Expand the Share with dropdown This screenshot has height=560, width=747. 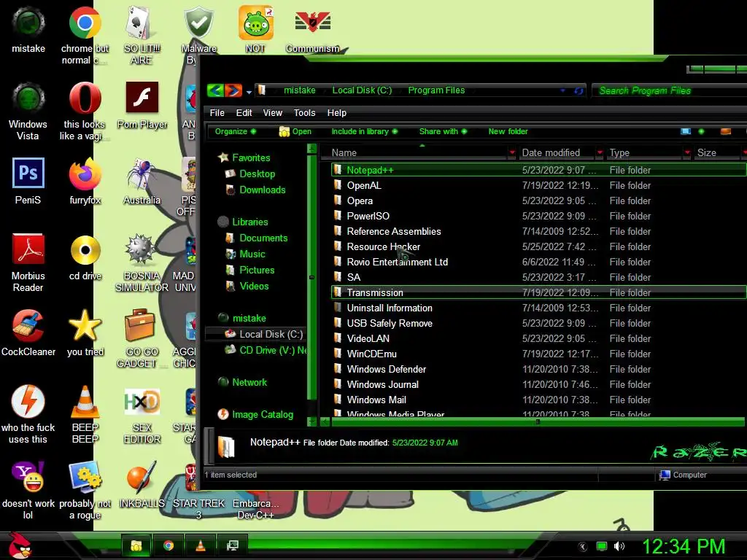(x=443, y=131)
